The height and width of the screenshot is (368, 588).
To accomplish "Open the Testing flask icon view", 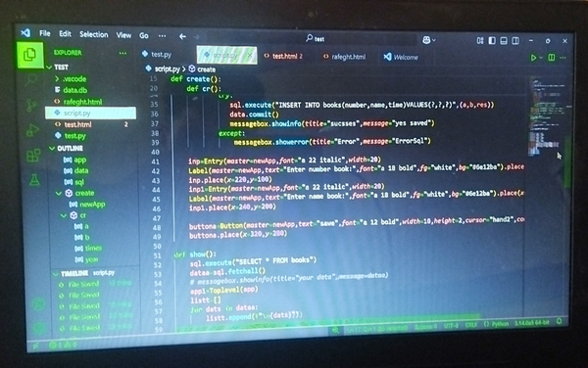I will 34,180.
